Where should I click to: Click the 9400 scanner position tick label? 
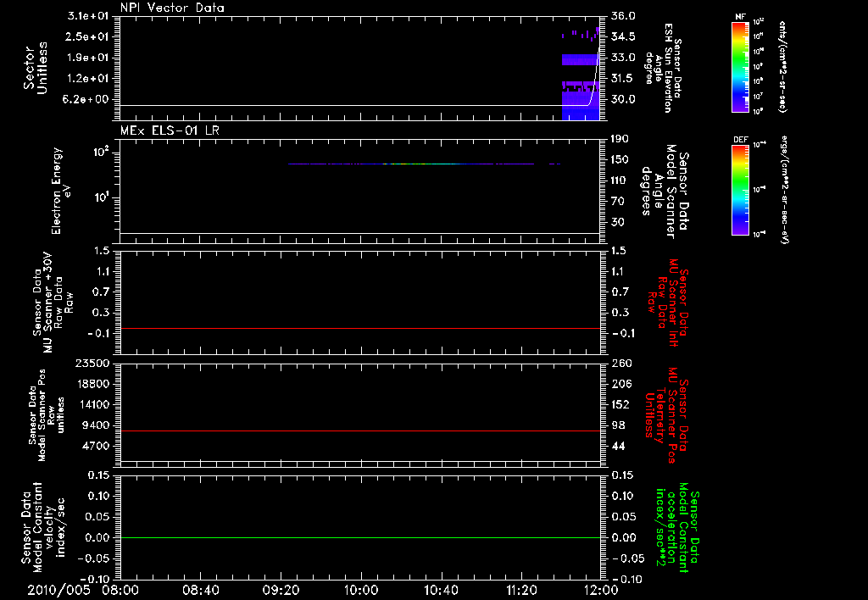point(95,425)
